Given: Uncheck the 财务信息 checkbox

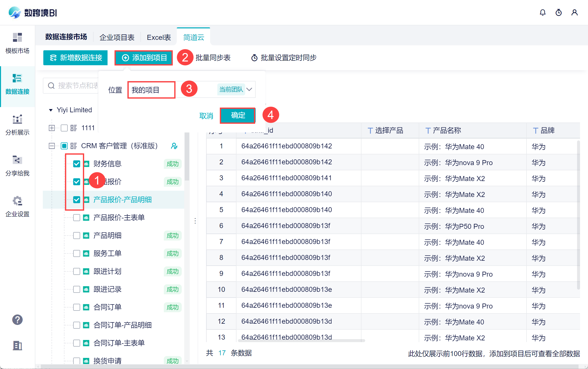Looking at the screenshot, I should (77, 164).
